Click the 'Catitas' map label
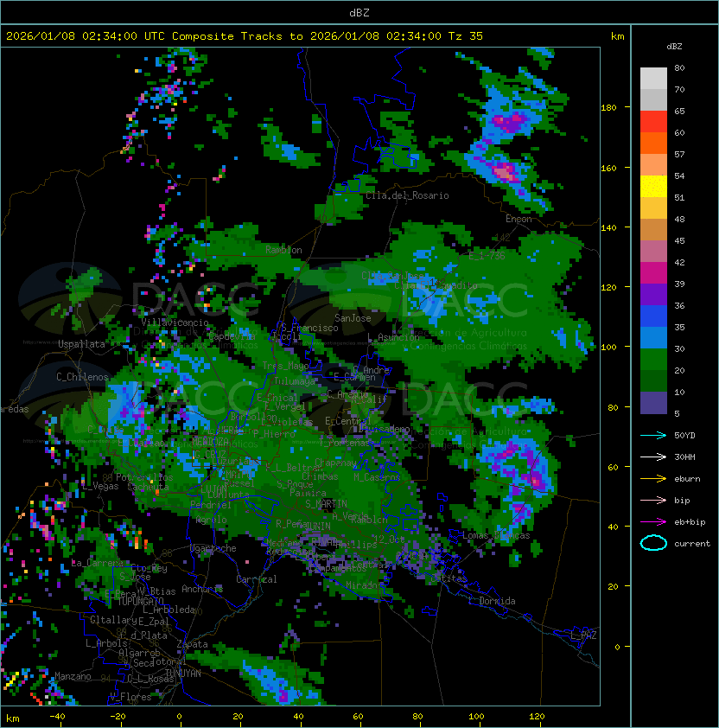The image size is (719, 728). [449, 579]
